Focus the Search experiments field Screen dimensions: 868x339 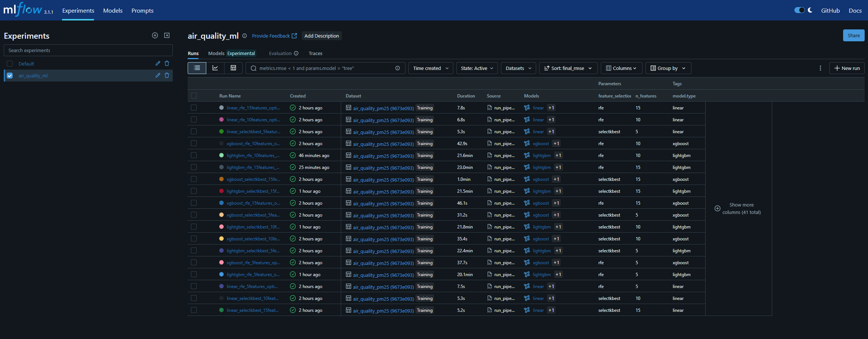(x=88, y=50)
